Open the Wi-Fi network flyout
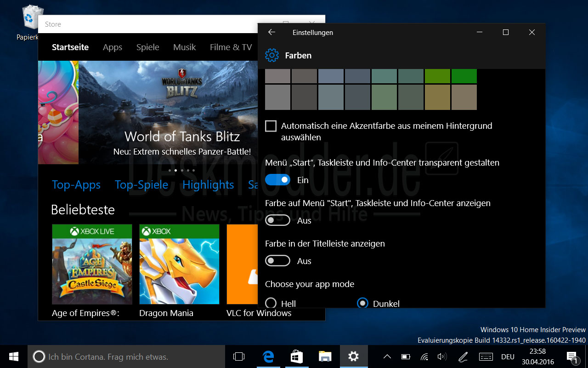Screen dimensions: 588x368 pos(424,356)
